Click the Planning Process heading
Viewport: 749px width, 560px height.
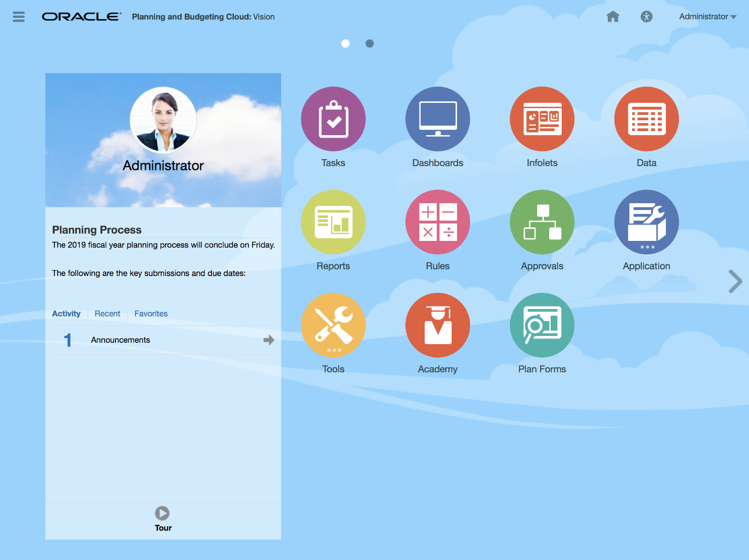97,230
